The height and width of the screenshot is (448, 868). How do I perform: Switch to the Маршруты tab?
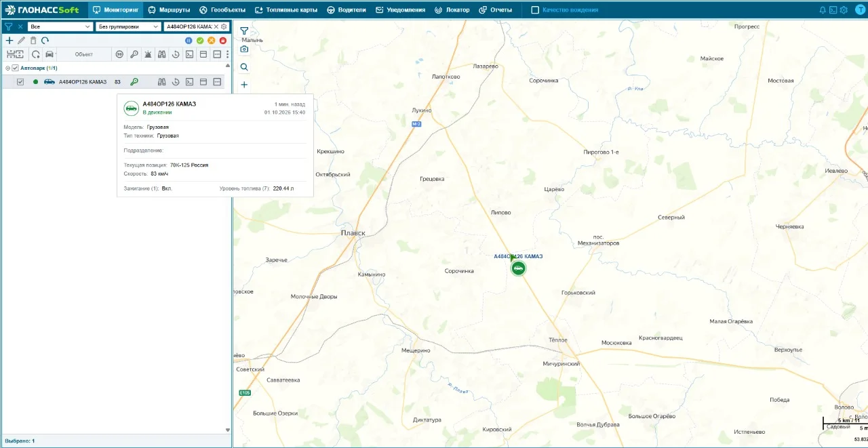pos(169,10)
